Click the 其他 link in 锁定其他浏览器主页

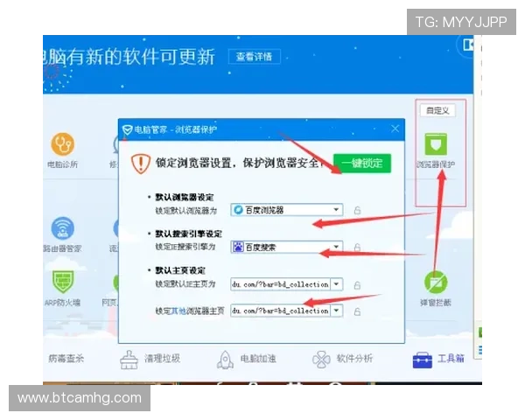[178, 311]
